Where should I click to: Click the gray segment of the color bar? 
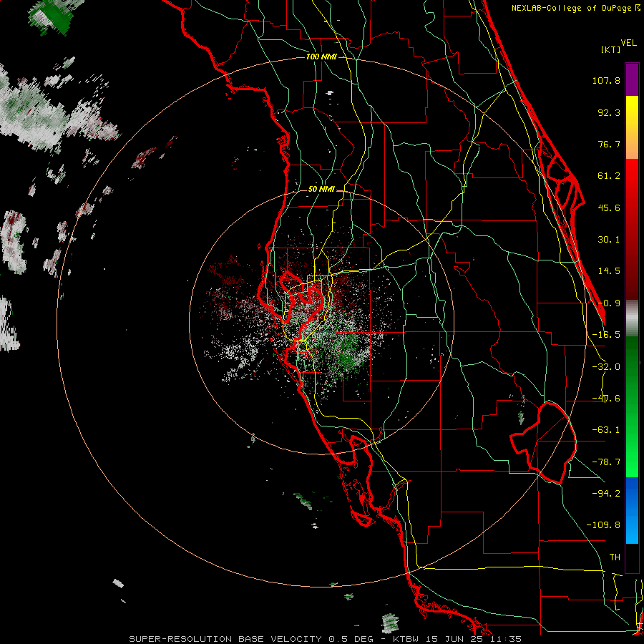point(632,318)
